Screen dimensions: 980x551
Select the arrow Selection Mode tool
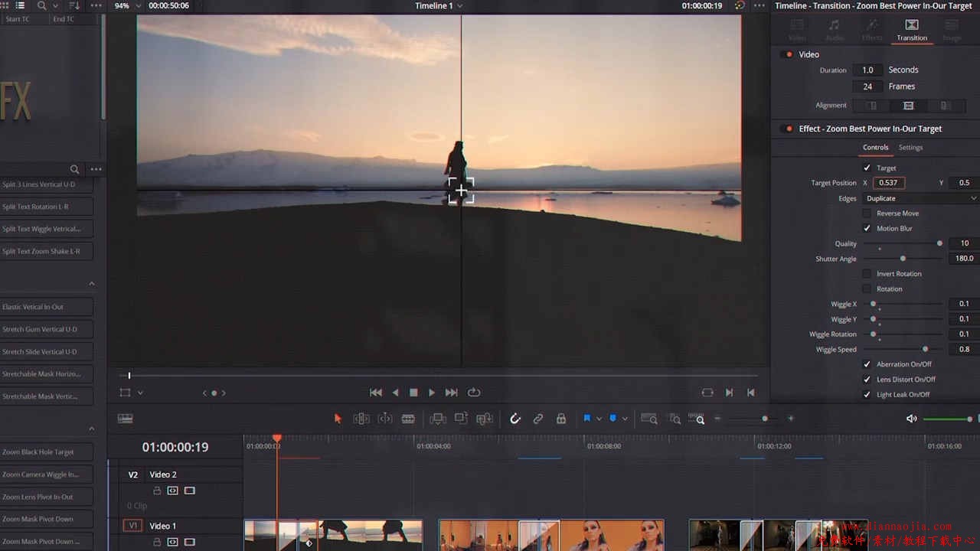click(338, 419)
